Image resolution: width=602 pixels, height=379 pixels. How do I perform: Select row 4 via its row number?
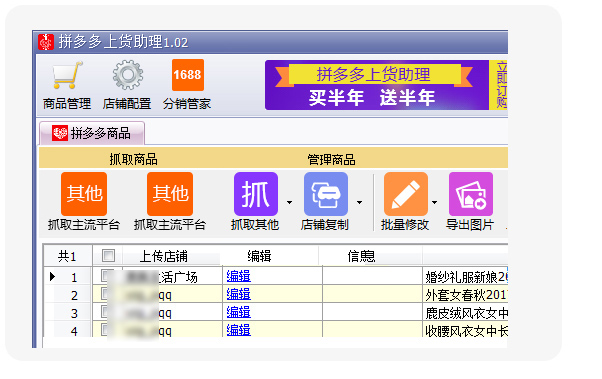[x=74, y=331]
